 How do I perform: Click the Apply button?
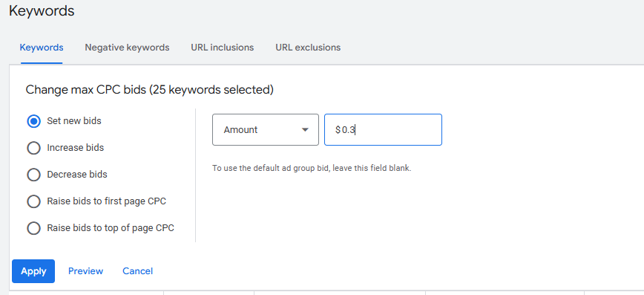(33, 271)
